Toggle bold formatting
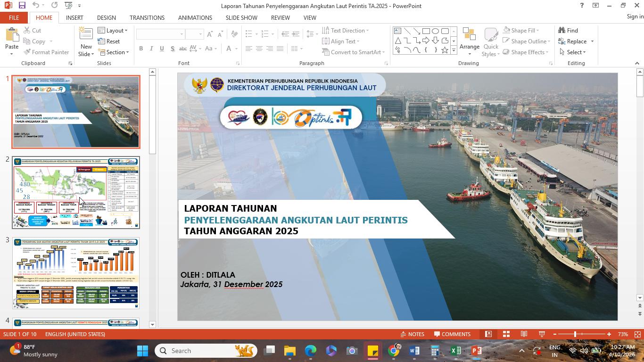This screenshot has width=644, height=362. 141,49
